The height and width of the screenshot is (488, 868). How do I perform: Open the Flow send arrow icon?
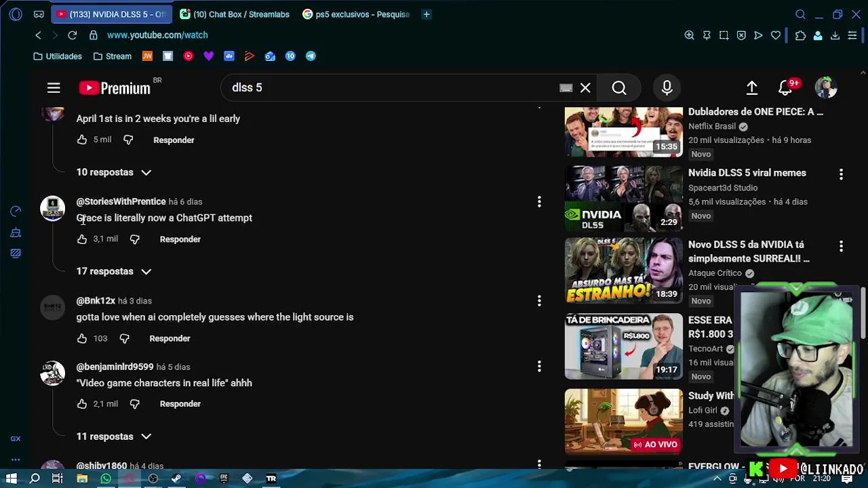click(x=759, y=35)
